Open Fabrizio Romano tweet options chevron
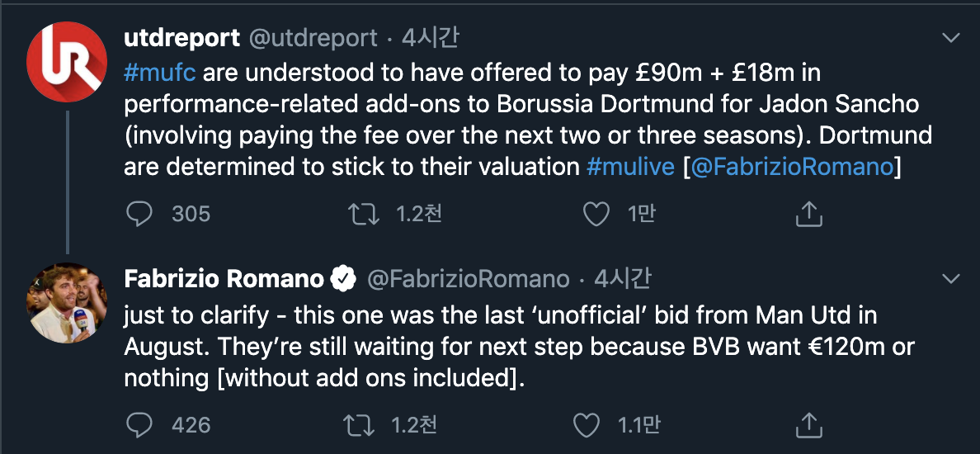 click(x=951, y=278)
